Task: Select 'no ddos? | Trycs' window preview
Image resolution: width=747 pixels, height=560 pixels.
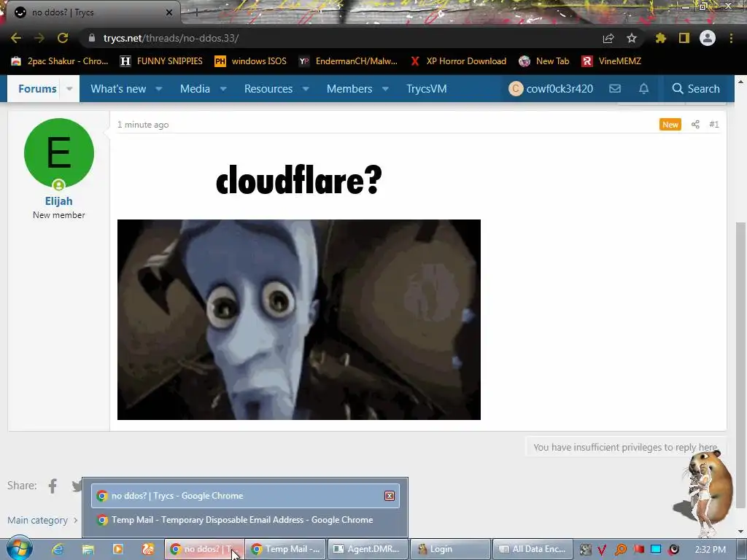Action: point(245,496)
